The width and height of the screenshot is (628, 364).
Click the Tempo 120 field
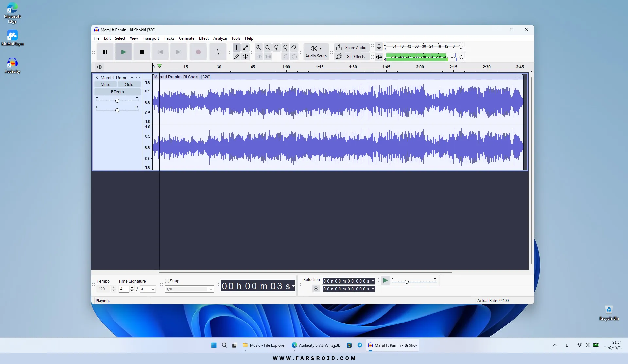(x=104, y=289)
